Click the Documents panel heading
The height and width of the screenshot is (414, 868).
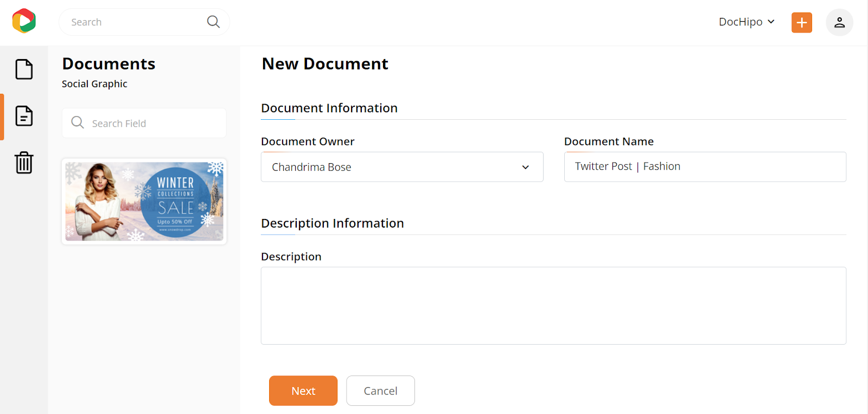108,64
